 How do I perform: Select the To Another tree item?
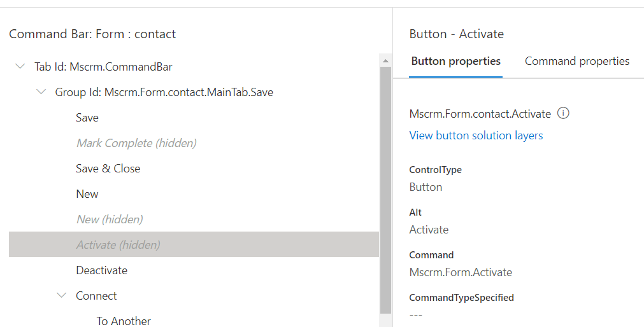(124, 321)
